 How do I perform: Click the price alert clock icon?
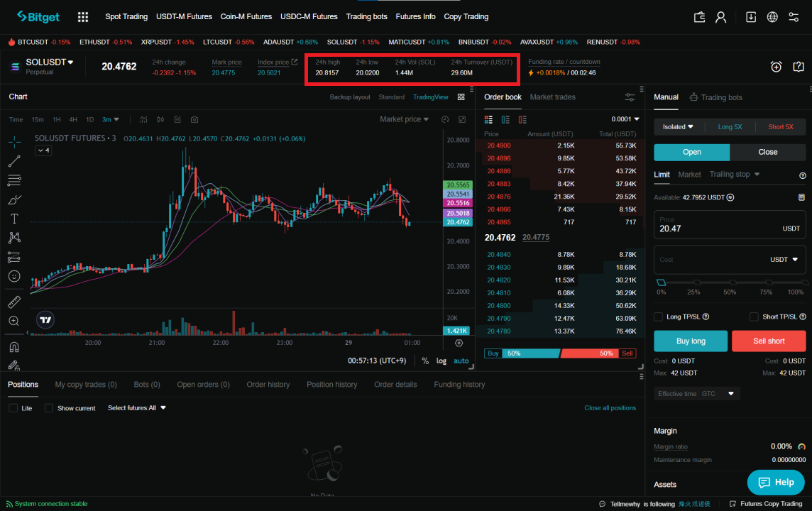(x=776, y=67)
